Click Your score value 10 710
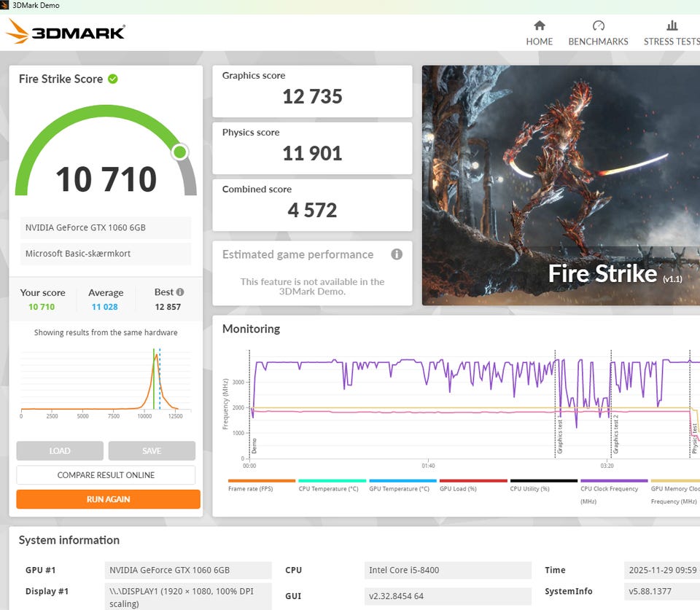Image resolution: width=700 pixels, height=610 pixels. coord(42,307)
